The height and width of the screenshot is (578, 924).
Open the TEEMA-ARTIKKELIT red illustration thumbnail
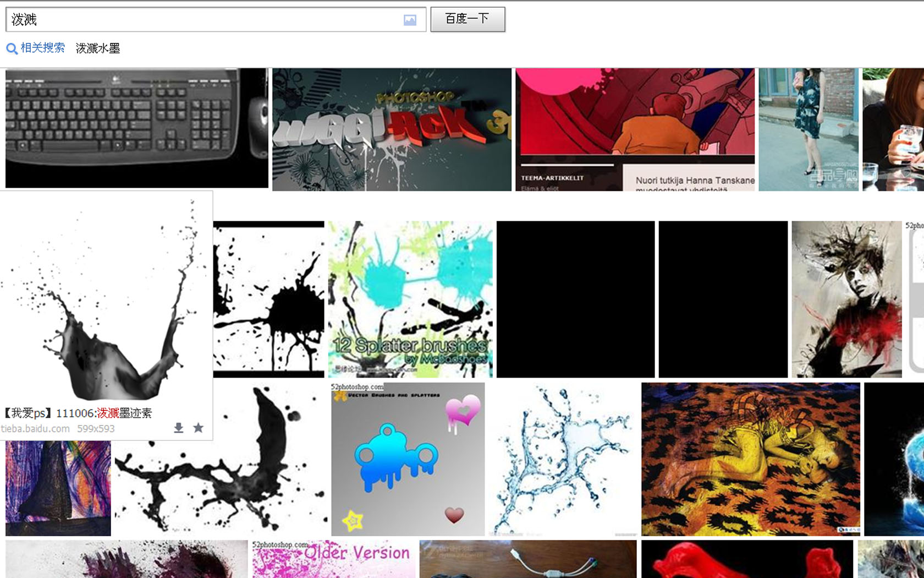pos(635,129)
